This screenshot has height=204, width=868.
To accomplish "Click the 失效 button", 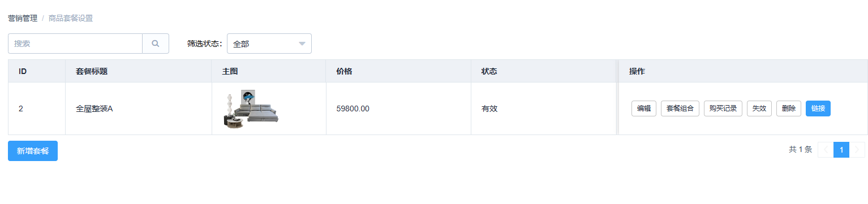I will [759, 108].
